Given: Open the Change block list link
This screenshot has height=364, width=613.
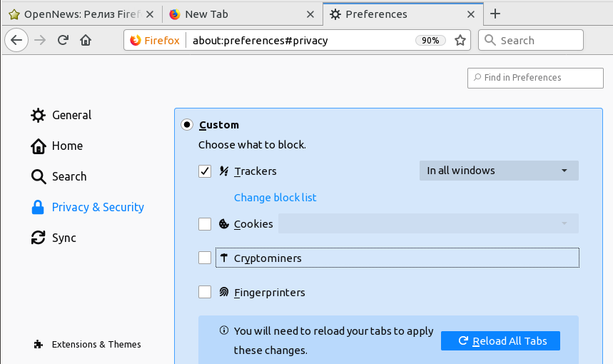Looking at the screenshot, I should coord(275,198).
